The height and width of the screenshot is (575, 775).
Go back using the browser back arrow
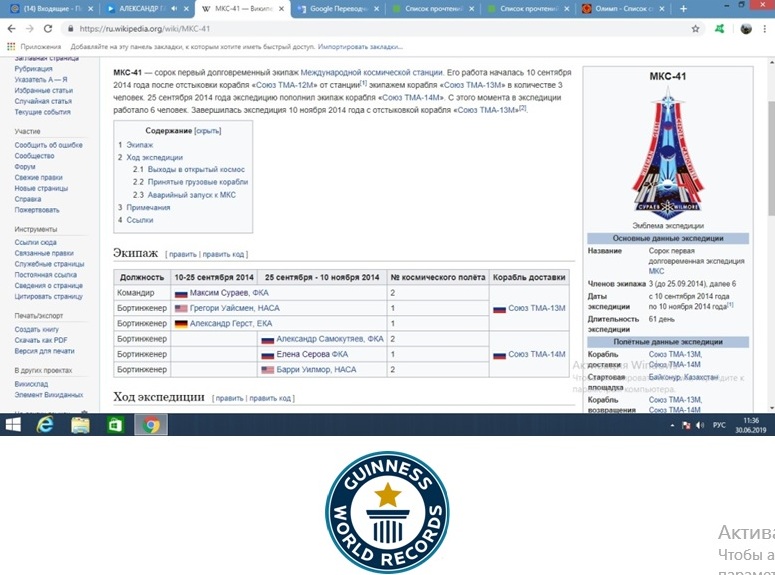(x=11, y=29)
